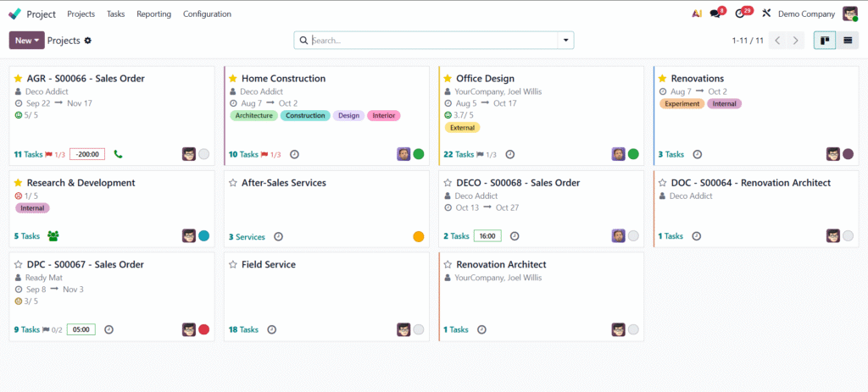This screenshot has height=392, width=868.
Task: Open the Projects settings gear icon
Action: pyautogui.click(x=88, y=41)
